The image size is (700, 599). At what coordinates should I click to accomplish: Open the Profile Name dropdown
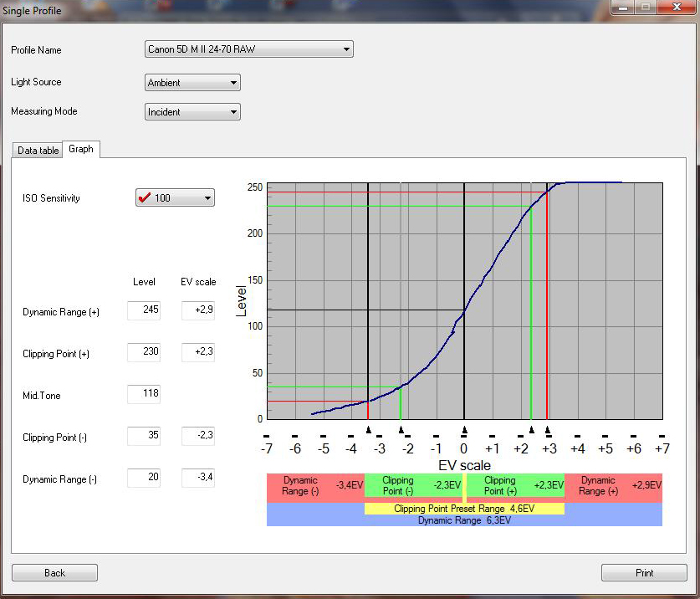(x=248, y=49)
